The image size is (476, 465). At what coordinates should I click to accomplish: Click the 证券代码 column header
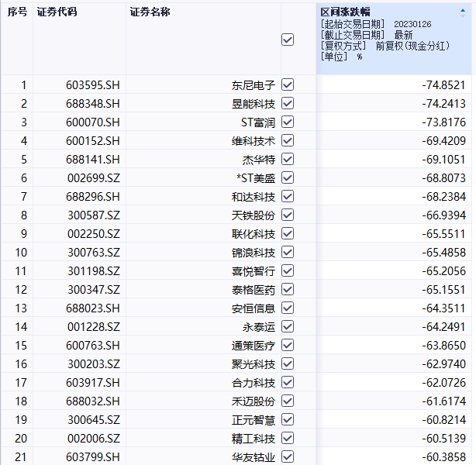coord(57,12)
